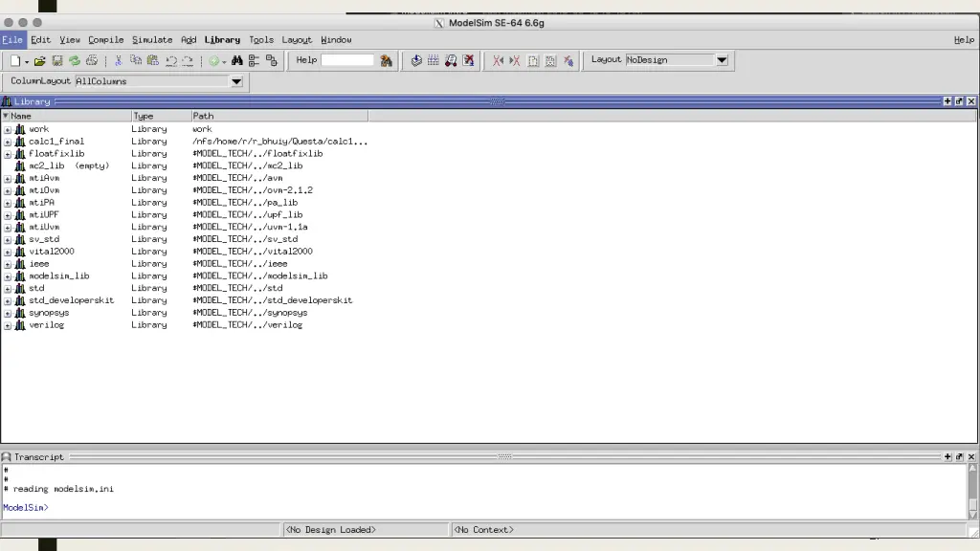Click inside the Help search field

click(x=346, y=60)
